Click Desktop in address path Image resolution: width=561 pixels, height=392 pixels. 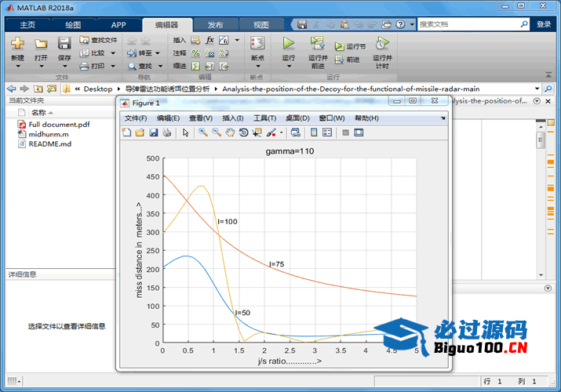point(97,89)
